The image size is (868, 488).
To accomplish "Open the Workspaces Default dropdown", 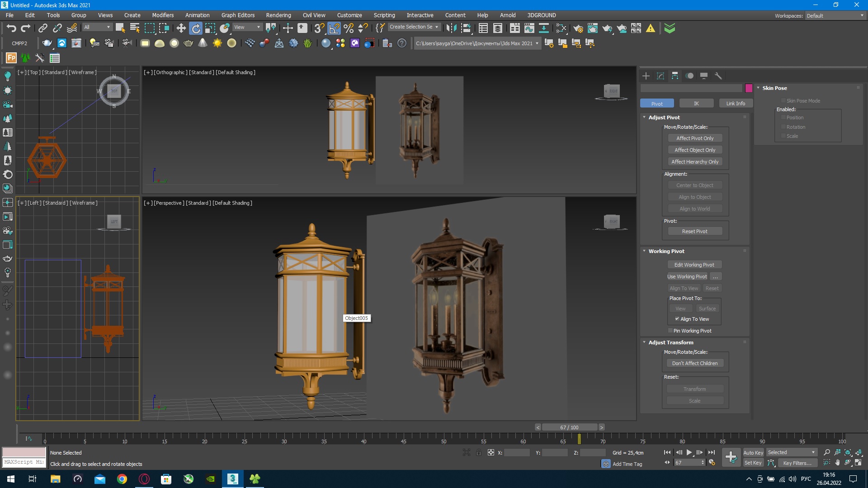I will pyautogui.click(x=835, y=16).
